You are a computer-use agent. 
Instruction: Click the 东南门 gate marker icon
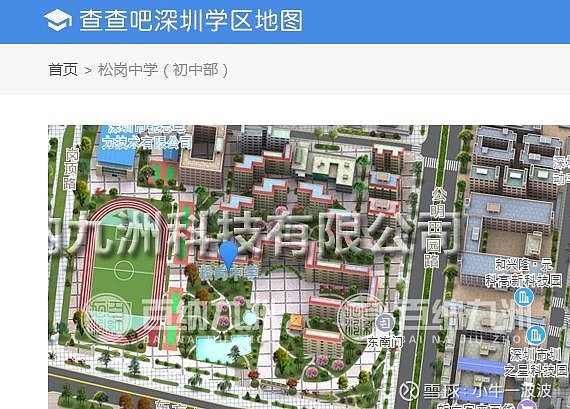pos(384,322)
